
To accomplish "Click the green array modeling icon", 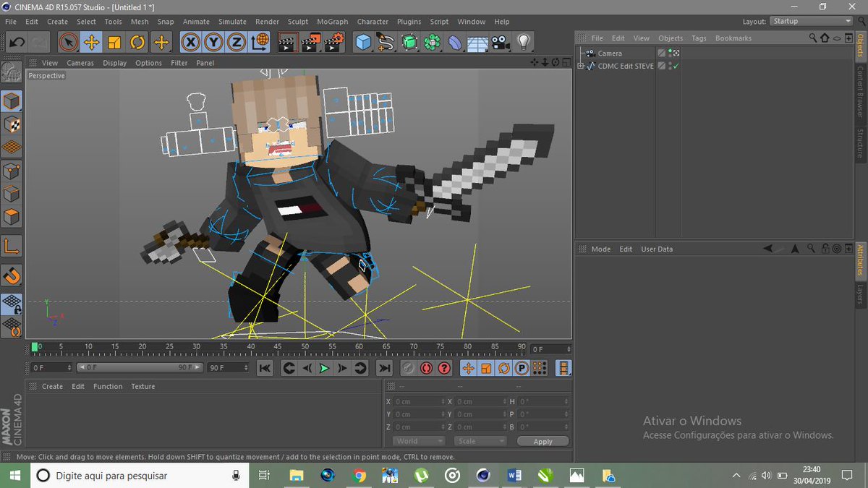I will [433, 43].
